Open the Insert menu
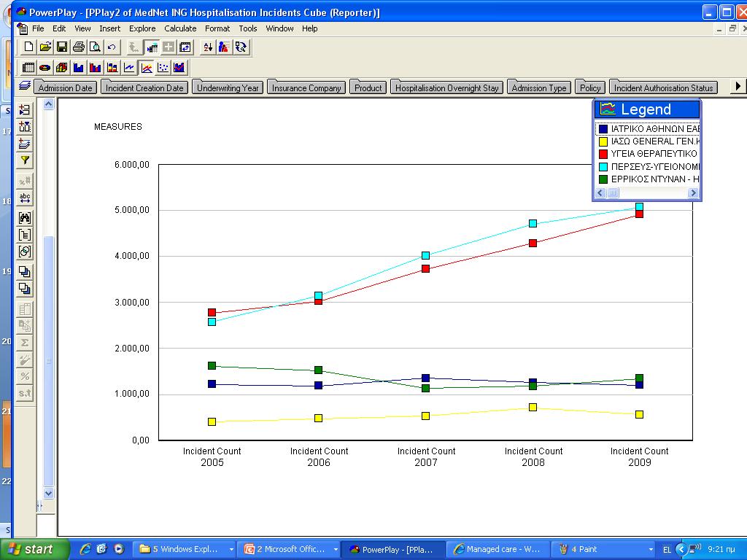 point(109,28)
